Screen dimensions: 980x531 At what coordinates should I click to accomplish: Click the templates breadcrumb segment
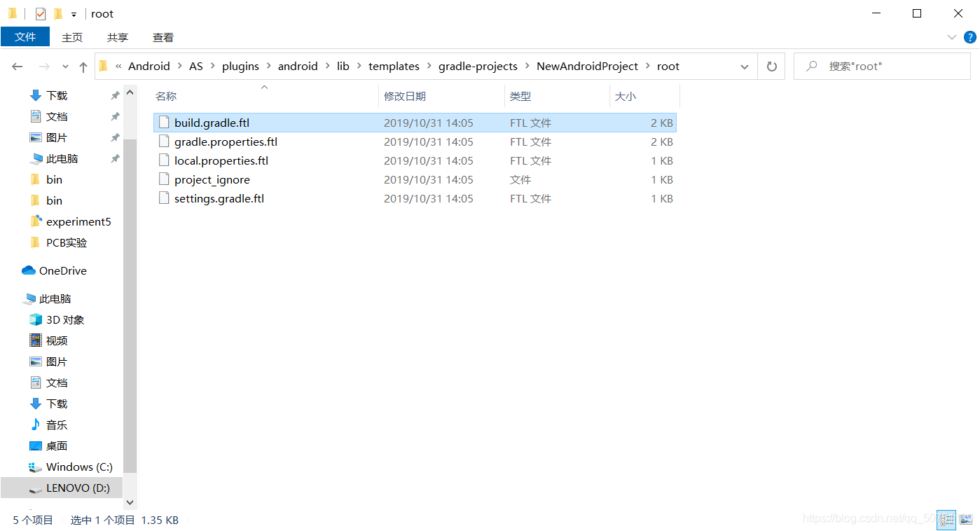pyautogui.click(x=394, y=66)
